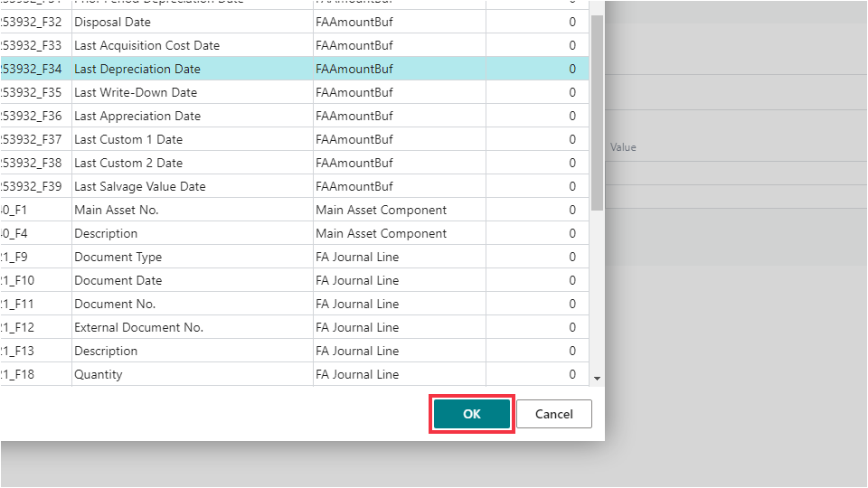Dismiss the dialog with the Cancel button
The image size is (868, 488).
click(x=554, y=414)
